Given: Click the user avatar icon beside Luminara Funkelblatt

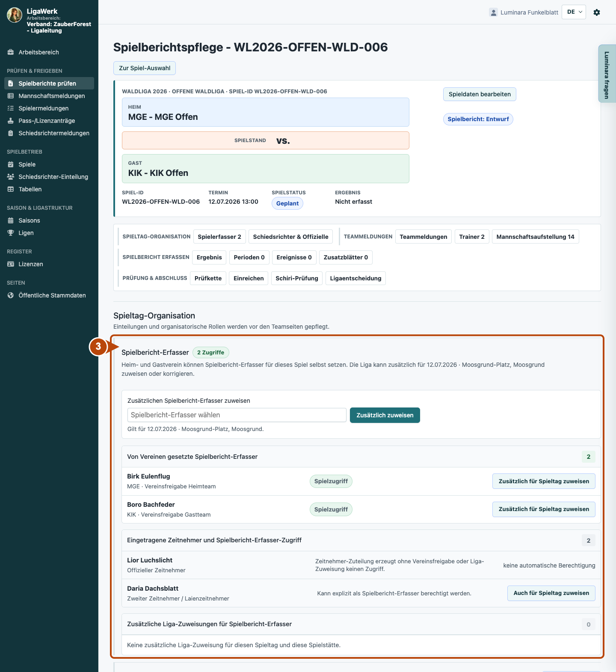Looking at the screenshot, I should (x=494, y=12).
